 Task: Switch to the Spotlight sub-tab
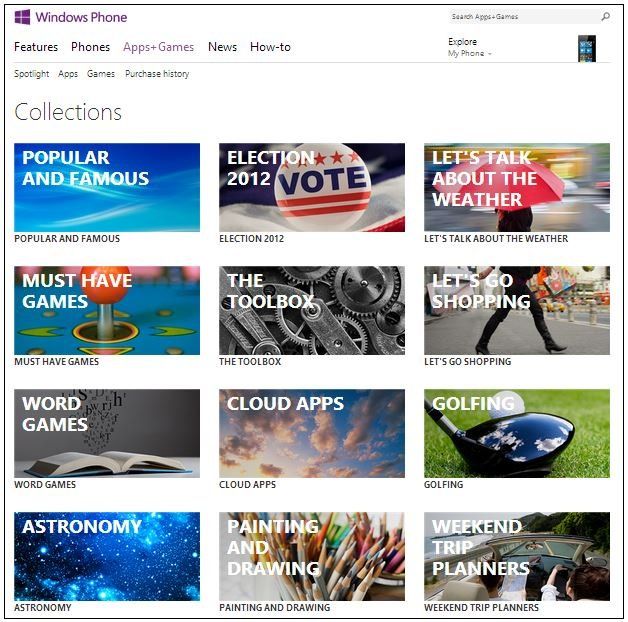[x=32, y=74]
